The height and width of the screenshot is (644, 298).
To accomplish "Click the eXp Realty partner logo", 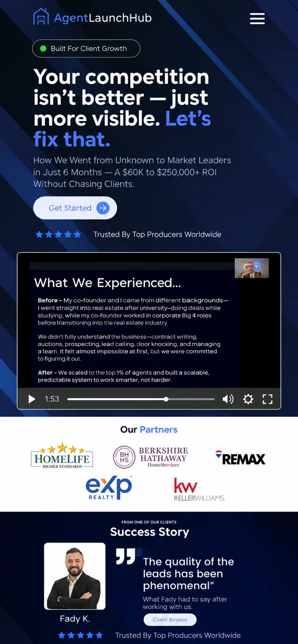I will click(108, 488).
